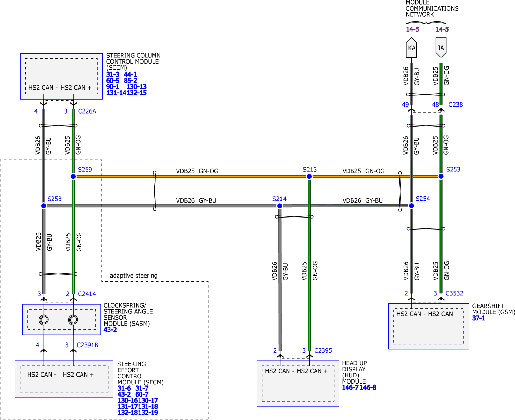Viewport: 515px width, 420px height.
Task: Click the "adaptive steering" option label
Action: click(x=134, y=276)
